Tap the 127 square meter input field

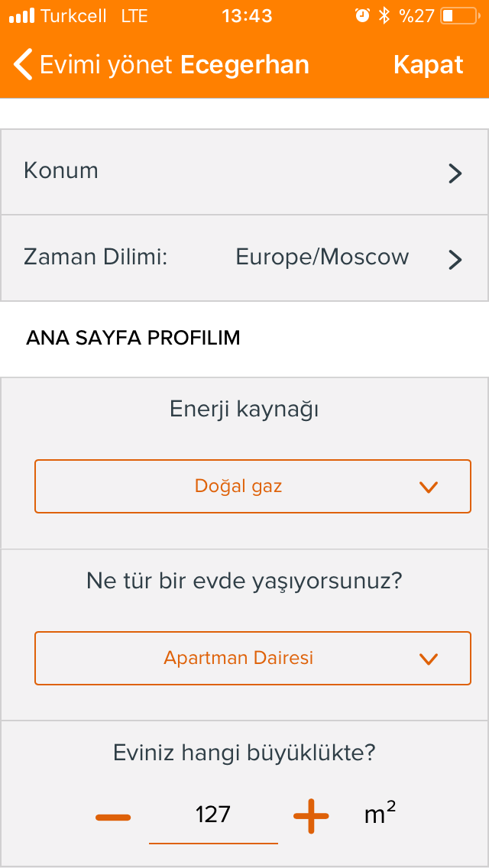213,817
